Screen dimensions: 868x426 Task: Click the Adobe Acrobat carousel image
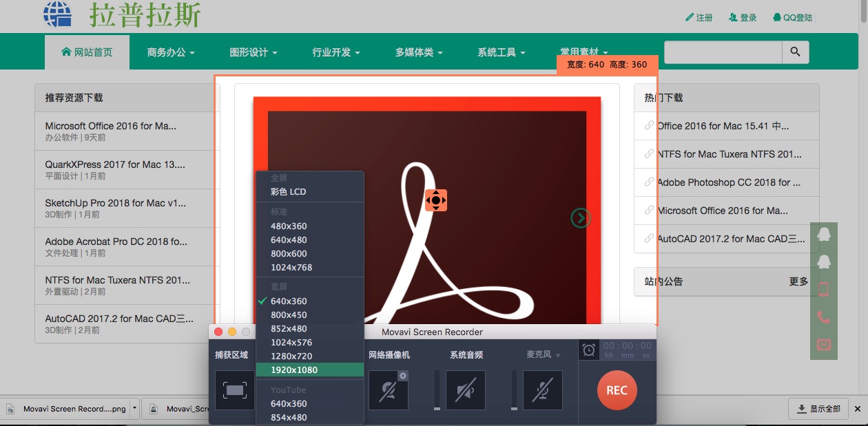point(427,211)
